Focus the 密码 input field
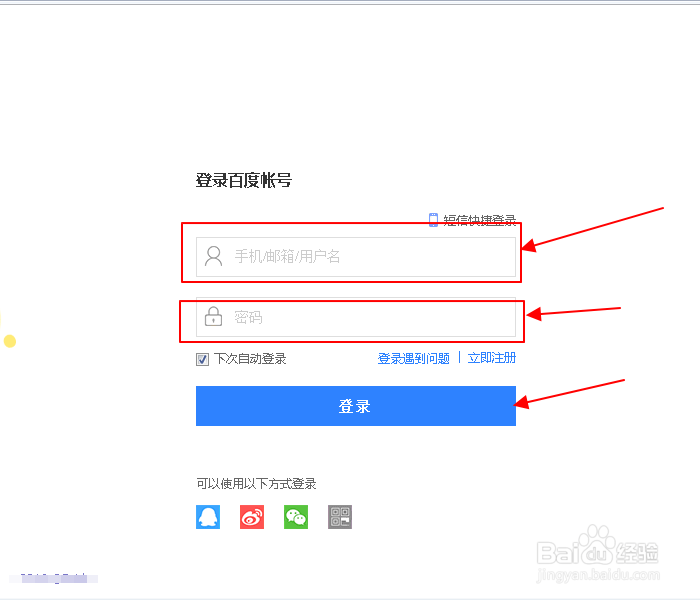Viewport: 700px width, 600px height. pos(356,317)
